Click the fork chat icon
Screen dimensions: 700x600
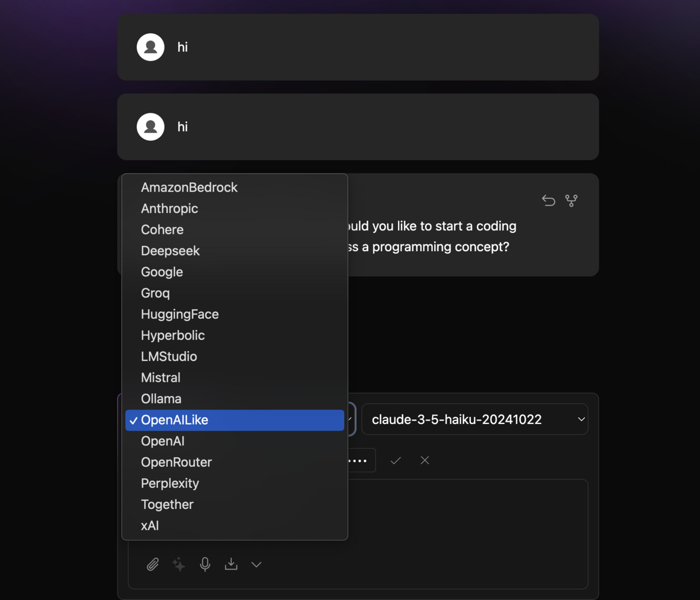point(571,201)
